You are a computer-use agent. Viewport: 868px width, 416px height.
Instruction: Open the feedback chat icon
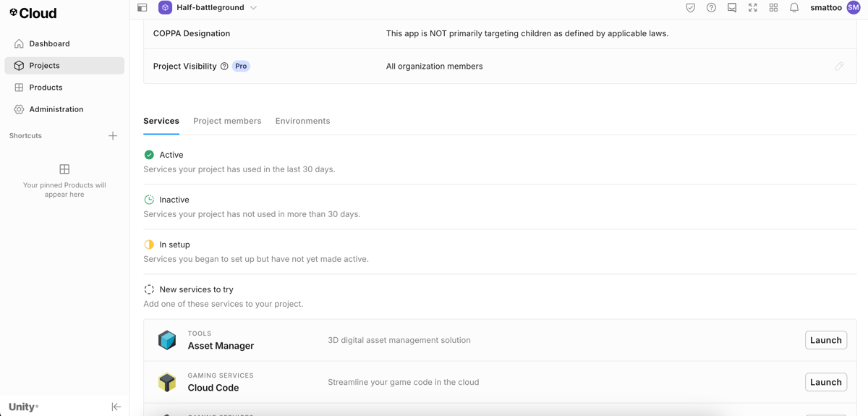coord(732,8)
